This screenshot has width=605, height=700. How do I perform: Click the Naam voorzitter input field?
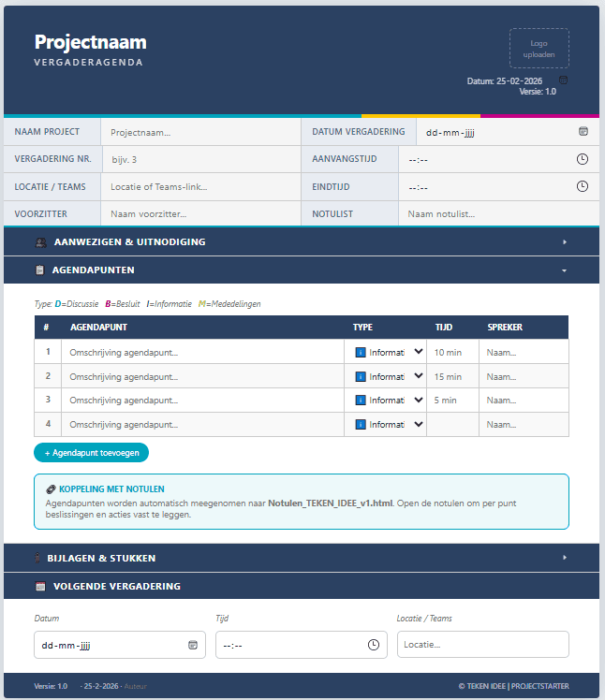click(x=200, y=214)
